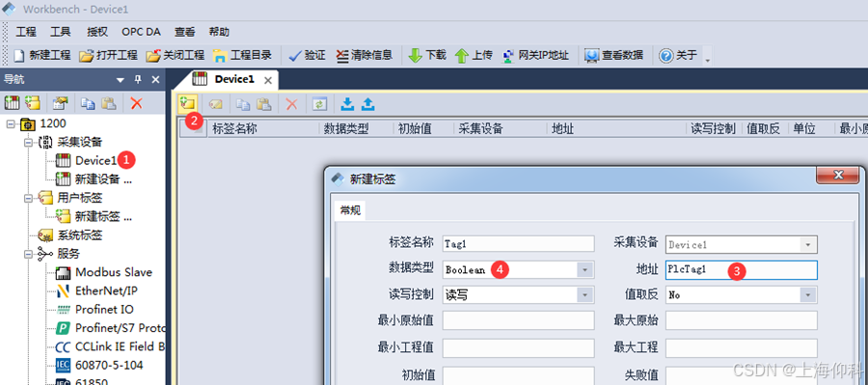868x385 pixels.
Task: Click the red delete icon in navigation panel
Action: coord(136,102)
